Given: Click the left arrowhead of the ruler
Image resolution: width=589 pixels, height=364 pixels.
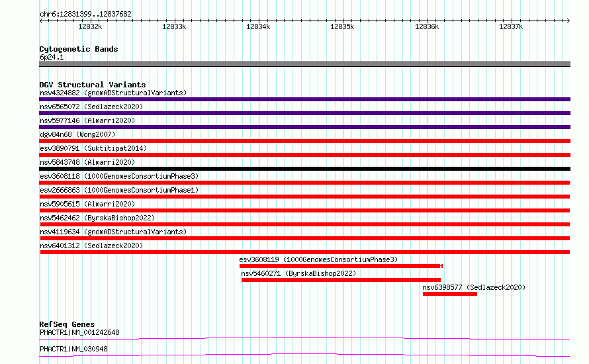Looking at the screenshot, I should (41, 21).
